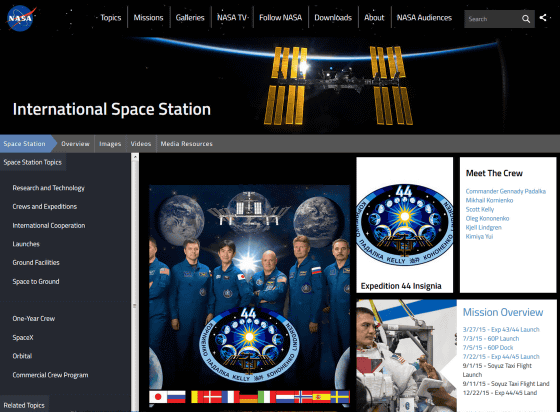Click the Space Station Topics header
The image size is (560, 412).
pyautogui.click(x=32, y=162)
